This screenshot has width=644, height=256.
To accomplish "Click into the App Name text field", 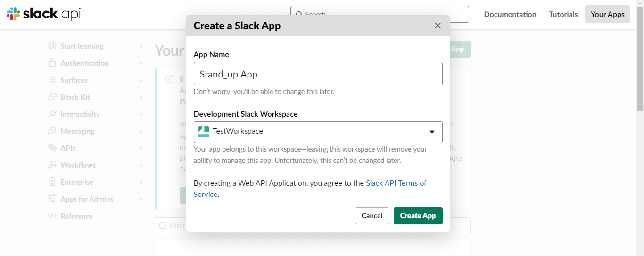I will point(318,74).
